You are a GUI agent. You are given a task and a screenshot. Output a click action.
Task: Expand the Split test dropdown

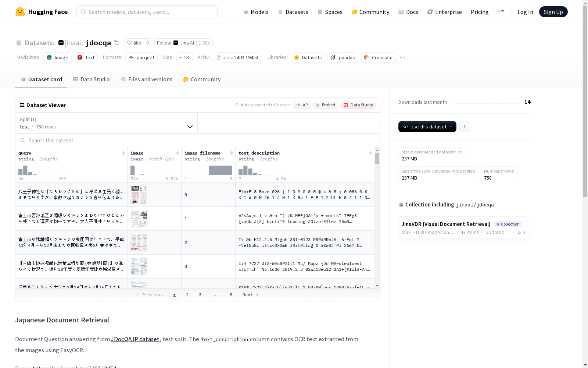107,123
